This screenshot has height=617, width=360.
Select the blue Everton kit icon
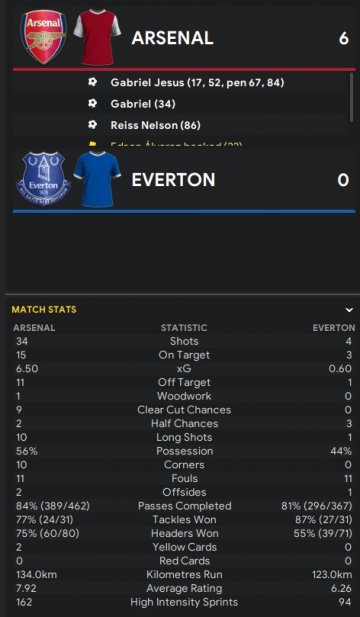pyautogui.click(x=97, y=179)
